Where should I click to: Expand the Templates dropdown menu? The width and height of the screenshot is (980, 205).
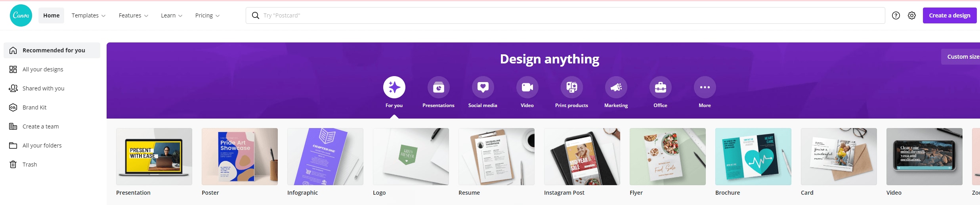tap(88, 15)
